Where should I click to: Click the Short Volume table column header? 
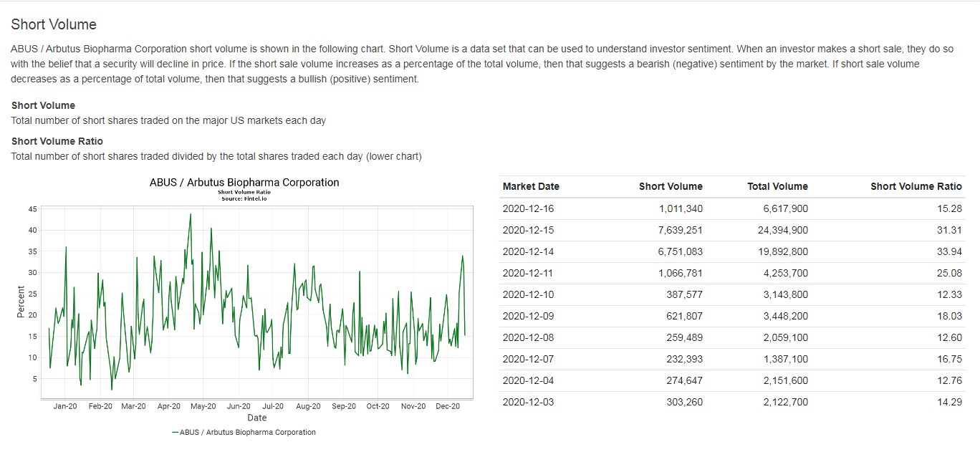click(671, 186)
